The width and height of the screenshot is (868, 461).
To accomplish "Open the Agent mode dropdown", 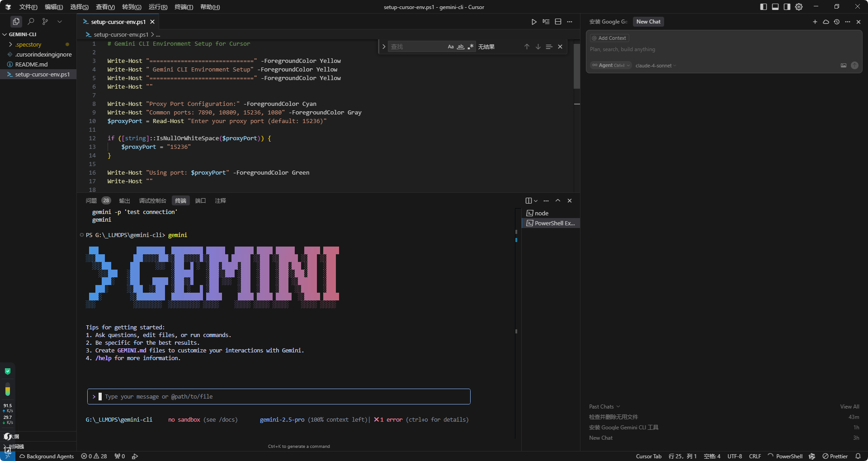I will click(611, 66).
